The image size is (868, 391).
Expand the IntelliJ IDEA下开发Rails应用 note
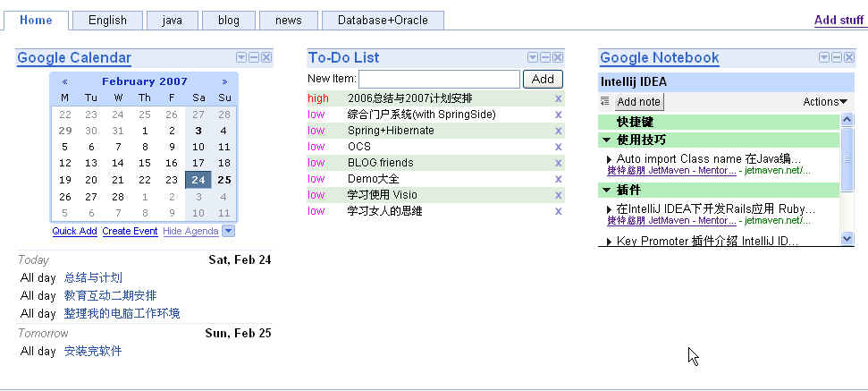[610, 209]
